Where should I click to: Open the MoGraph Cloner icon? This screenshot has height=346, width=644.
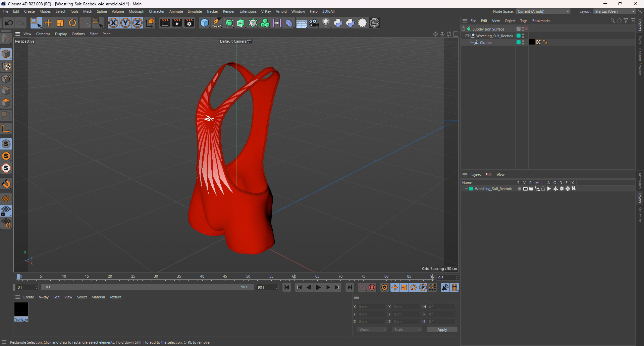[265, 23]
